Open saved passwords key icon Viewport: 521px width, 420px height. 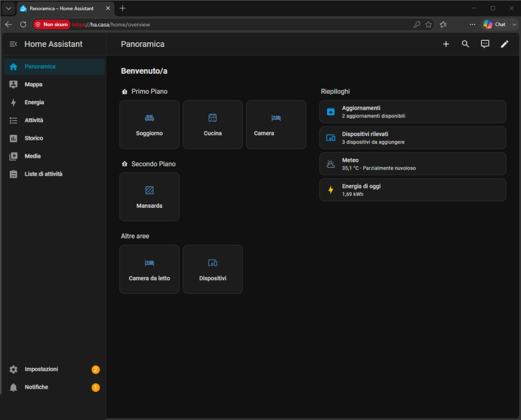coord(417,24)
